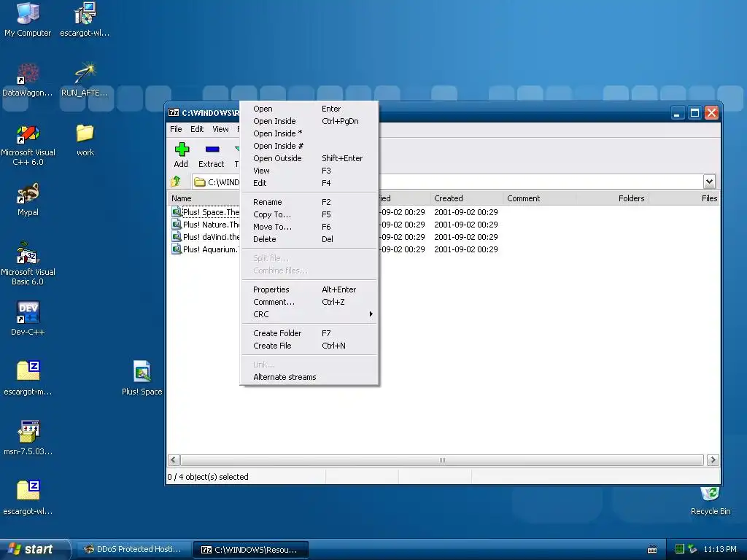
Task: Select DataWagon shortcut desktop icon
Action: [28, 74]
